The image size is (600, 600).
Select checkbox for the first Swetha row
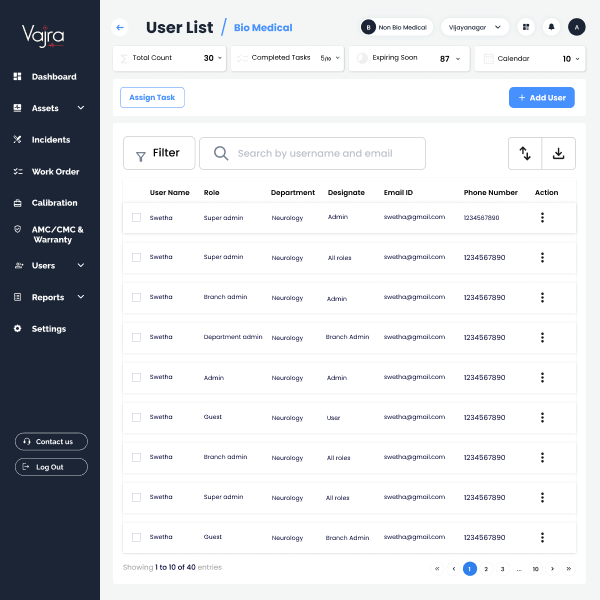pyautogui.click(x=136, y=217)
